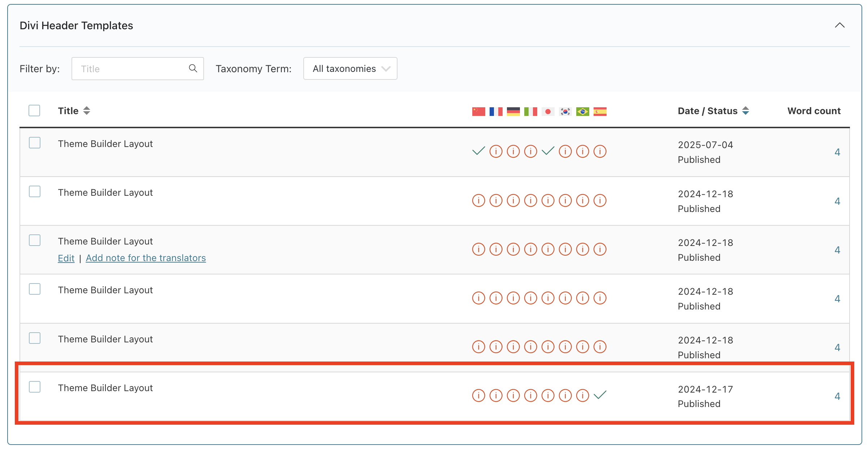868x450 pixels.
Task: Click Add note for the translators
Action: pyautogui.click(x=146, y=258)
